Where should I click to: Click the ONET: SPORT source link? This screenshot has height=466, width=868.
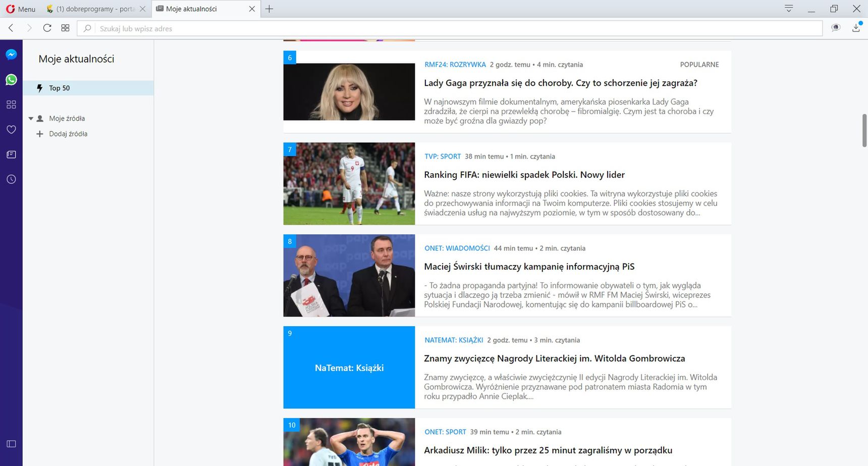click(445, 432)
